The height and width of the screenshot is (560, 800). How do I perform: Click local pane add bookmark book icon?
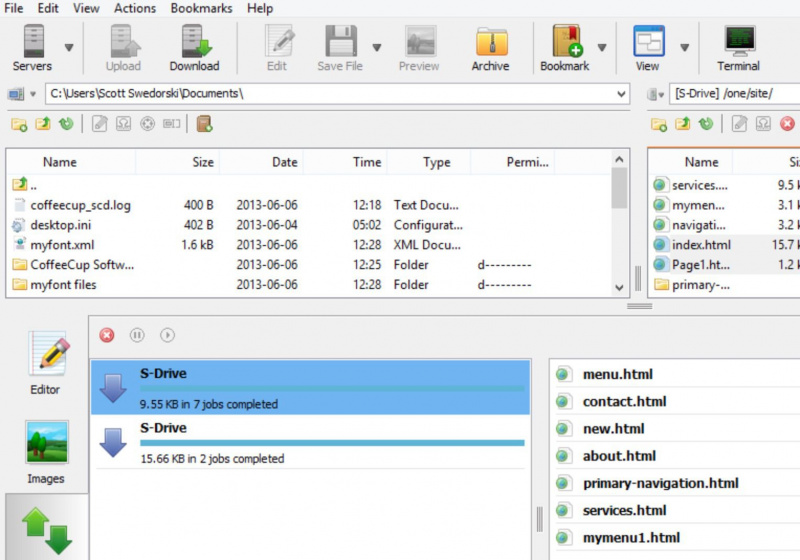[204, 124]
